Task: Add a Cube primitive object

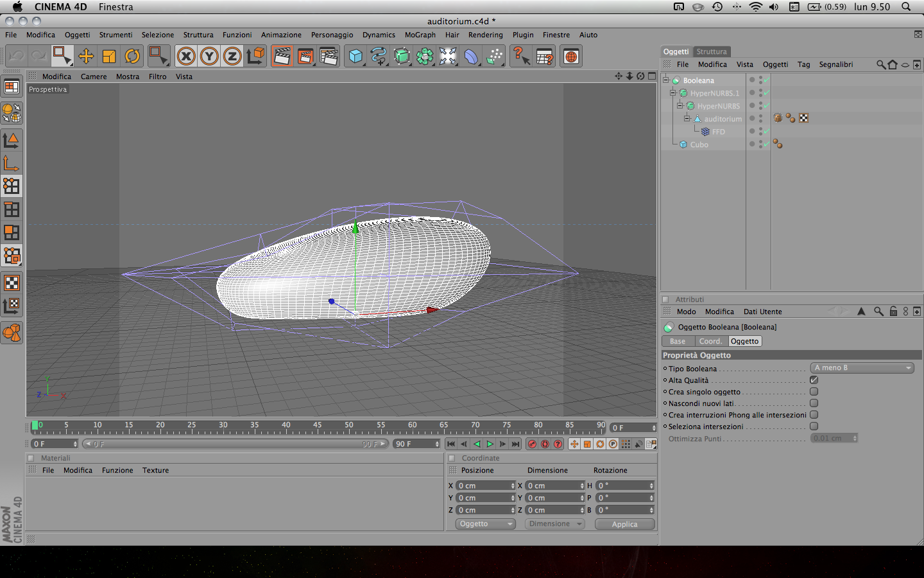Action: click(x=355, y=57)
